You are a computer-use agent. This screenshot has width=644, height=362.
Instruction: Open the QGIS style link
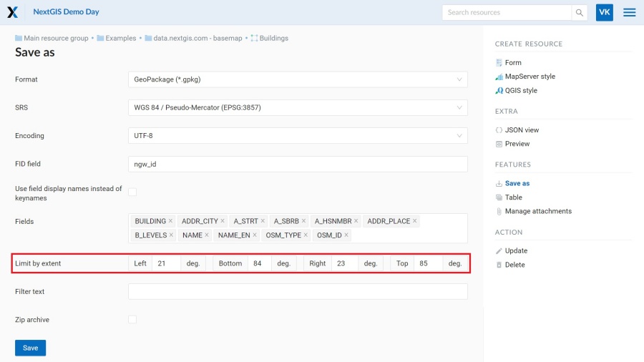point(521,90)
